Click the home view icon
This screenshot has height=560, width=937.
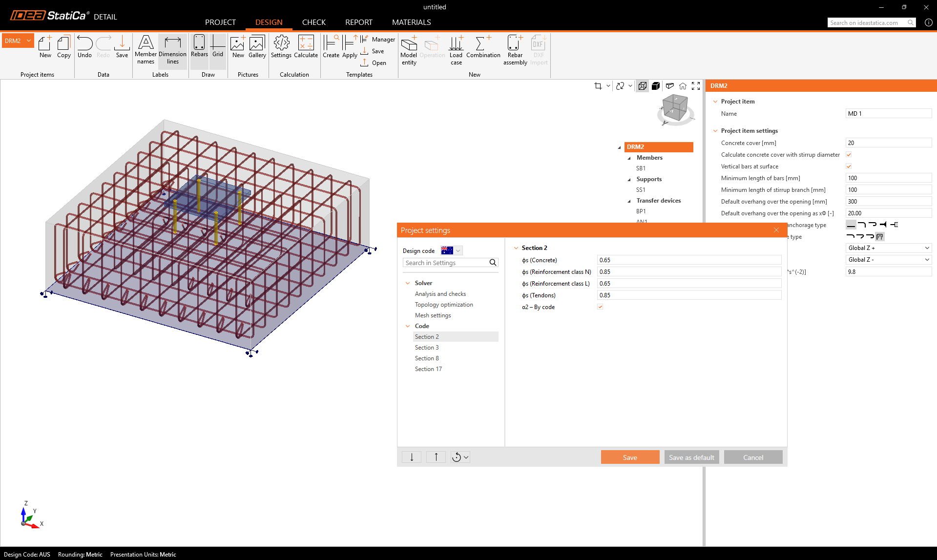683,86
